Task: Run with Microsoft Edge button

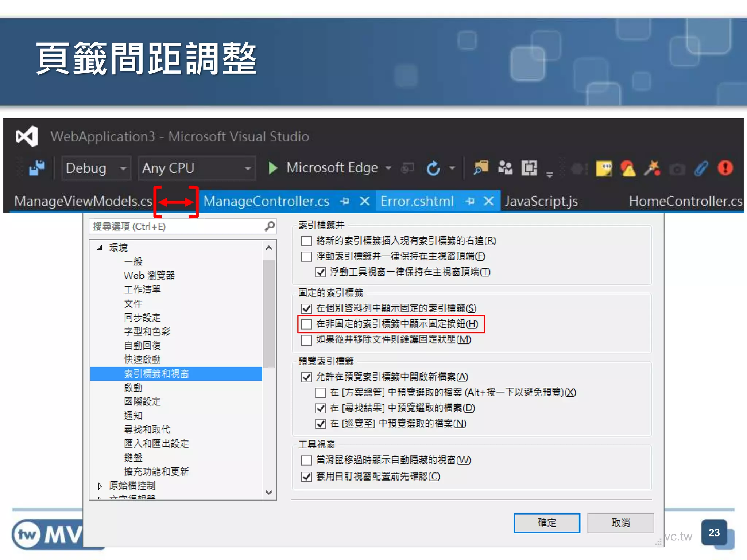Action: (323, 168)
